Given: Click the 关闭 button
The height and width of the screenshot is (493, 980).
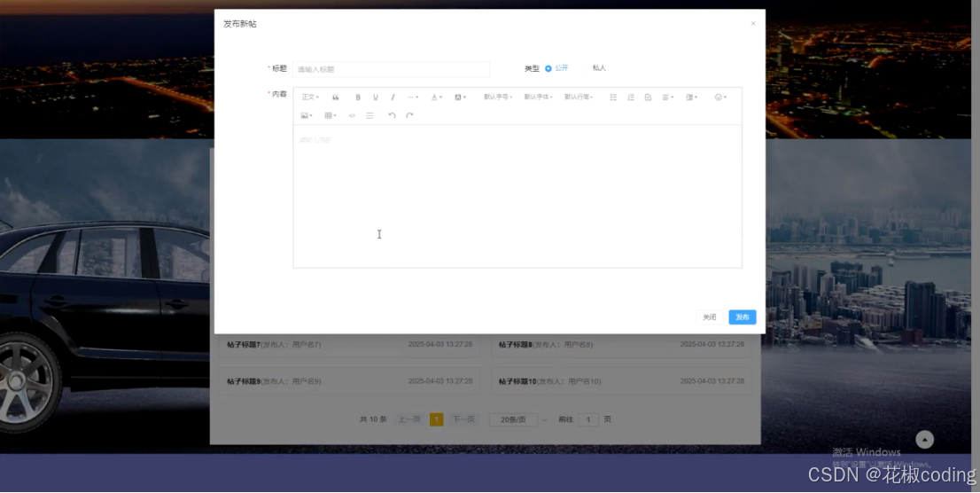Looking at the screenshot, I should [x=710, y=317].
